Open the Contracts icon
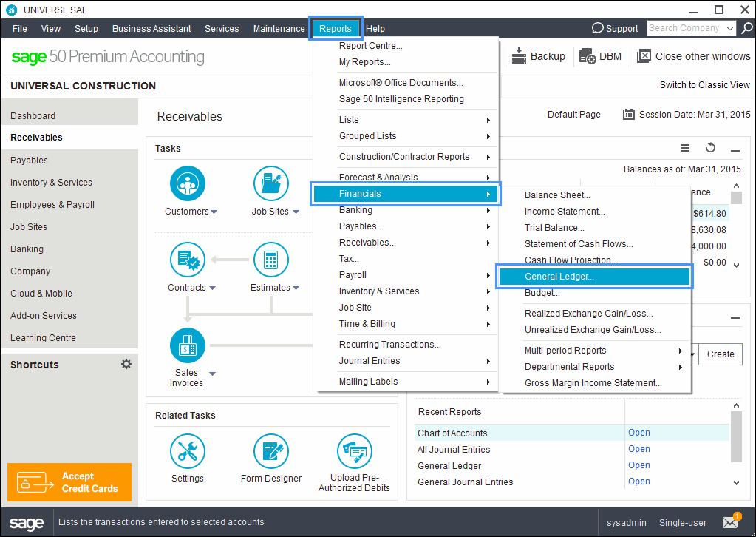Viewport: 756px width, 537px height. 188,260
